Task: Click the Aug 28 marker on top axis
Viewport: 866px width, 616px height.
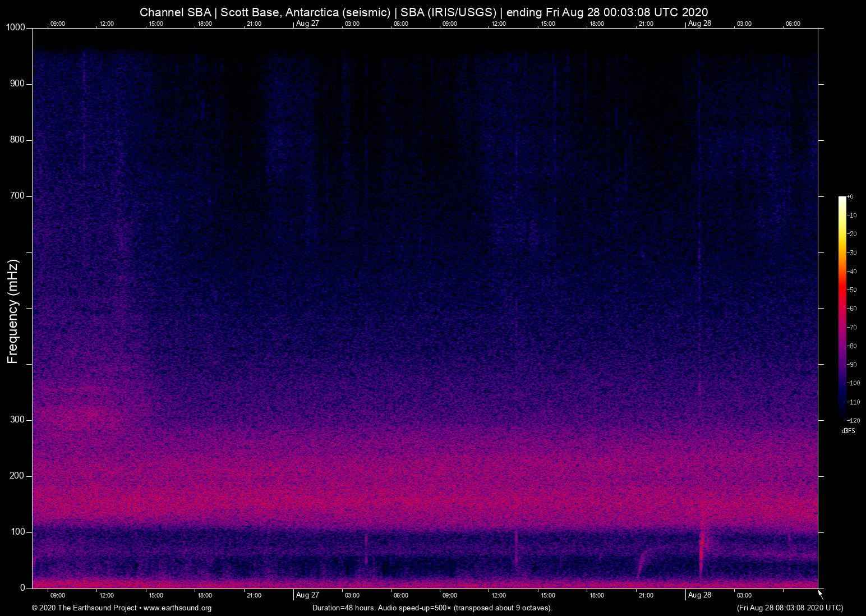Action: click(699, 24)
